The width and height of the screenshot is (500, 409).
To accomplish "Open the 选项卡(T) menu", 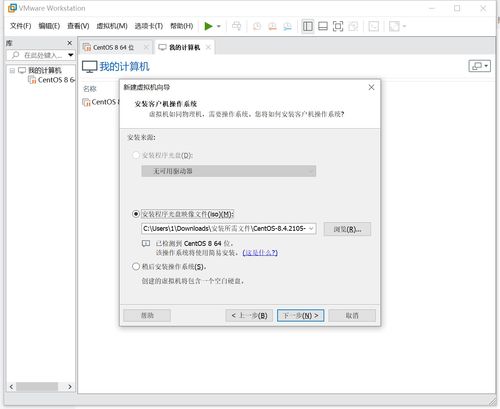I will point(149,26).
